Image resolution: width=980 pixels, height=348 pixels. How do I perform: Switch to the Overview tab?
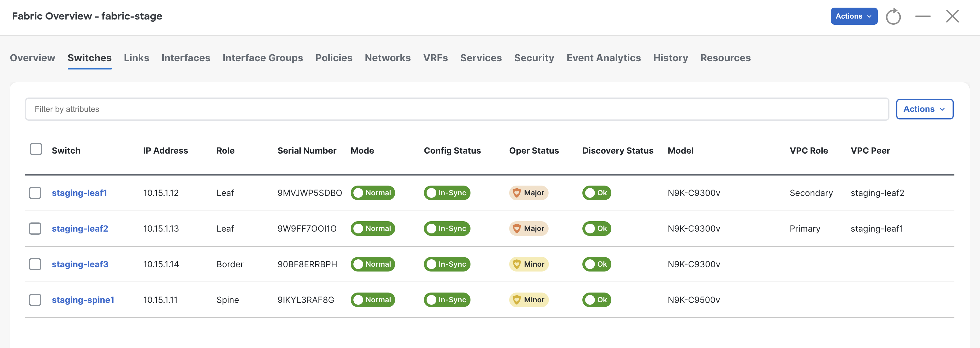[32, 58]
